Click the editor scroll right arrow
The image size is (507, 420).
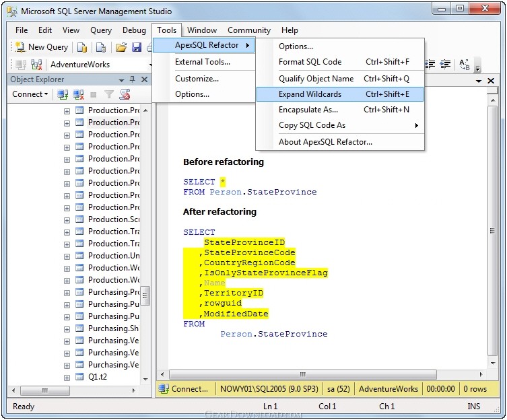click(x=481, y=374)
